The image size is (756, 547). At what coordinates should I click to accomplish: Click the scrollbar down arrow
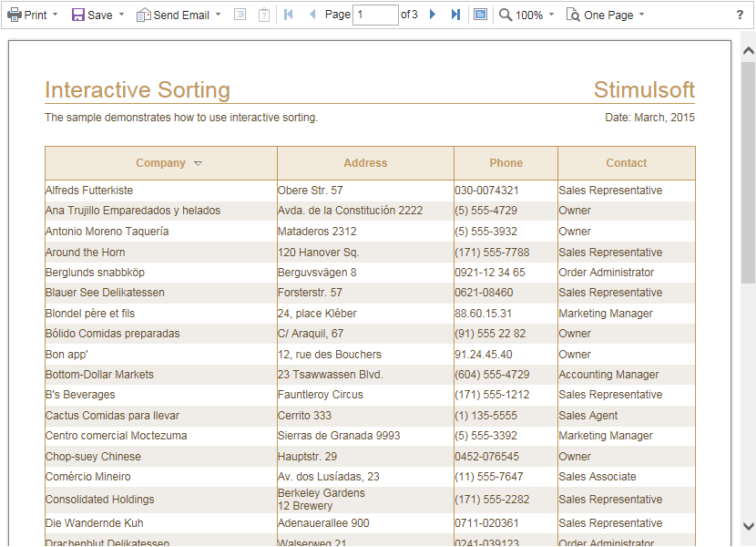click(x=749, y=526)
